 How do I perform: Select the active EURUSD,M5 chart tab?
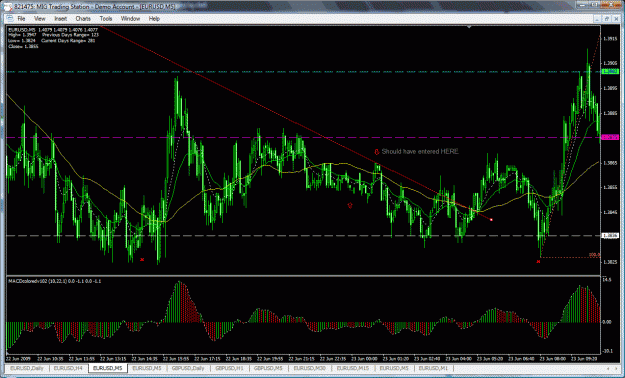[108, 368]
